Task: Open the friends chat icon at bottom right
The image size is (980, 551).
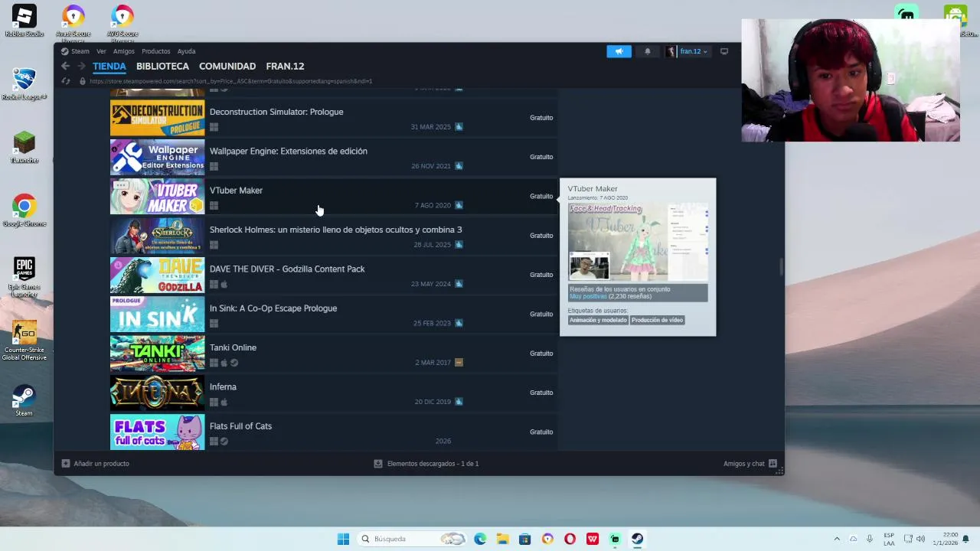Action: tap(773, 464)
